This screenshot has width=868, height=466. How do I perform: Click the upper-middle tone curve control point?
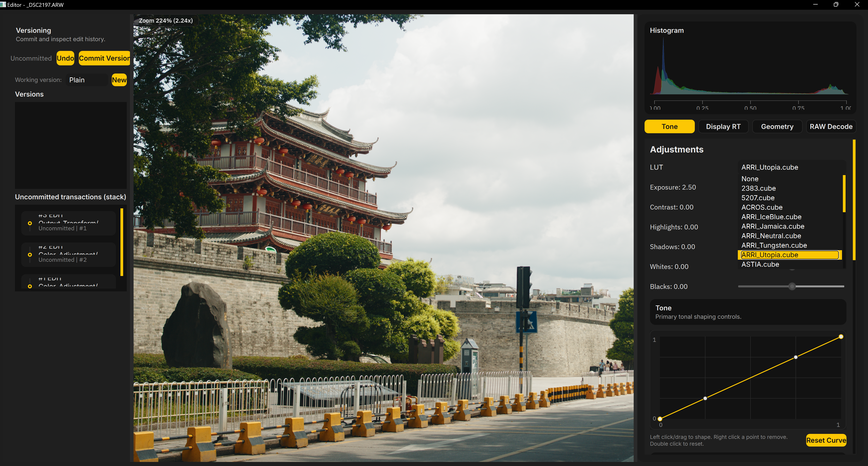pos(796,357)
